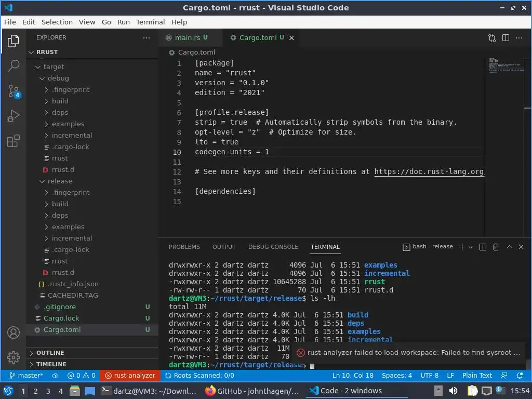
Task: Kill terminal with trash icon
Action: coord(496,247)
